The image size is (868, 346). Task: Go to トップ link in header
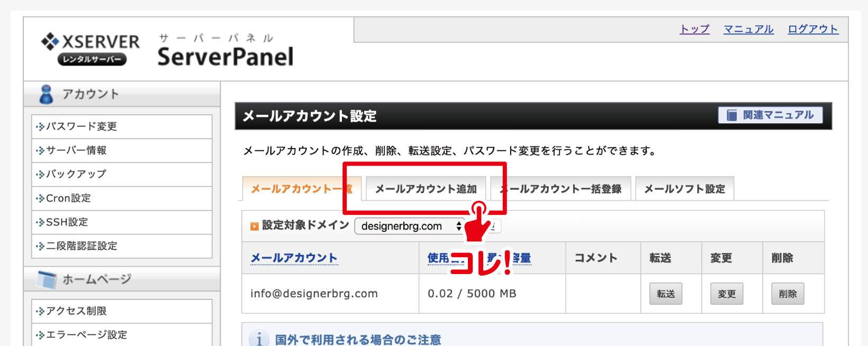(x=694, y=29)
